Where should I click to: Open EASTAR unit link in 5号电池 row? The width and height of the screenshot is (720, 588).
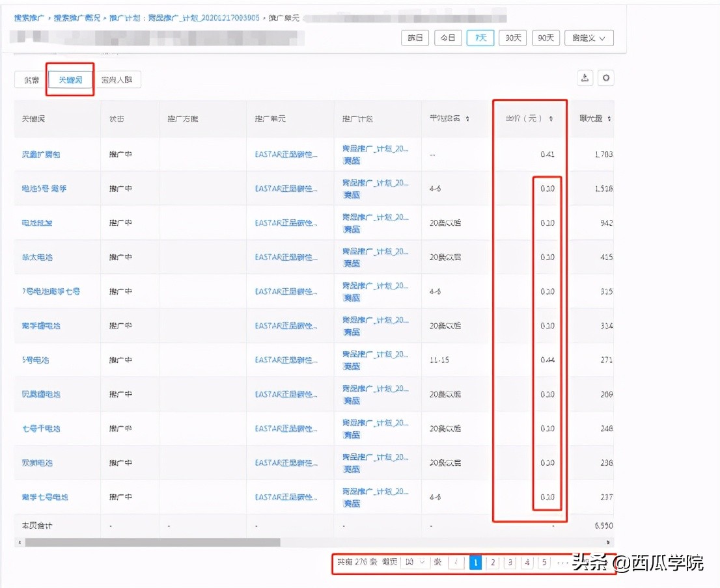pyautogui.click(x=286, y=360)
